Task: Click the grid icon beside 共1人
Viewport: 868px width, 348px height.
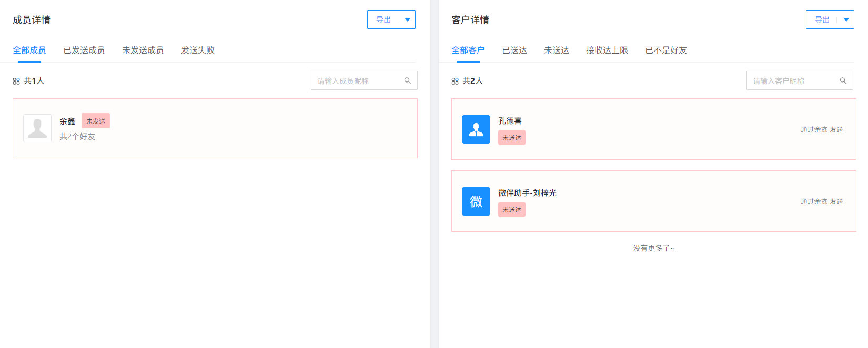Action: [x=16, y=81]
